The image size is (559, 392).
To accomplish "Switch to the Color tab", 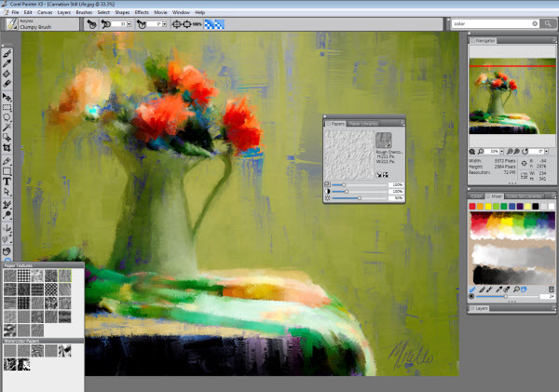I will click(x=476, y=196).
